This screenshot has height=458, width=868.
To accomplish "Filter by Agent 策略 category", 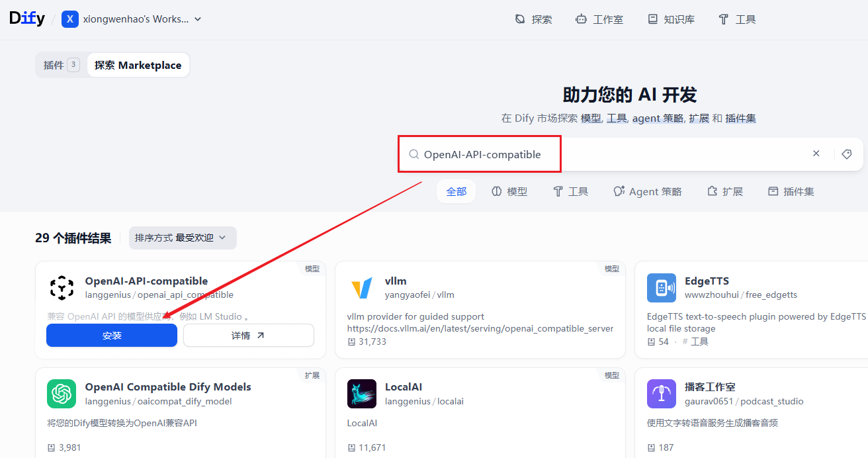I will pyautogui.click(x=647, y=191).
